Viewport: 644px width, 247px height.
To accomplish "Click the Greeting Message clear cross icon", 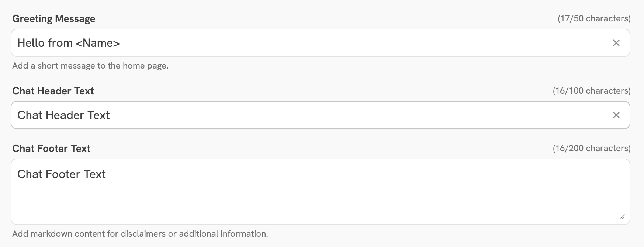I will click(x=616, y=43).
